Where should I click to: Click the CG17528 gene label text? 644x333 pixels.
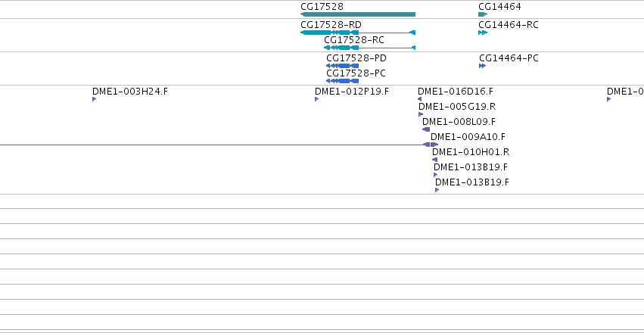coord(322,7)
